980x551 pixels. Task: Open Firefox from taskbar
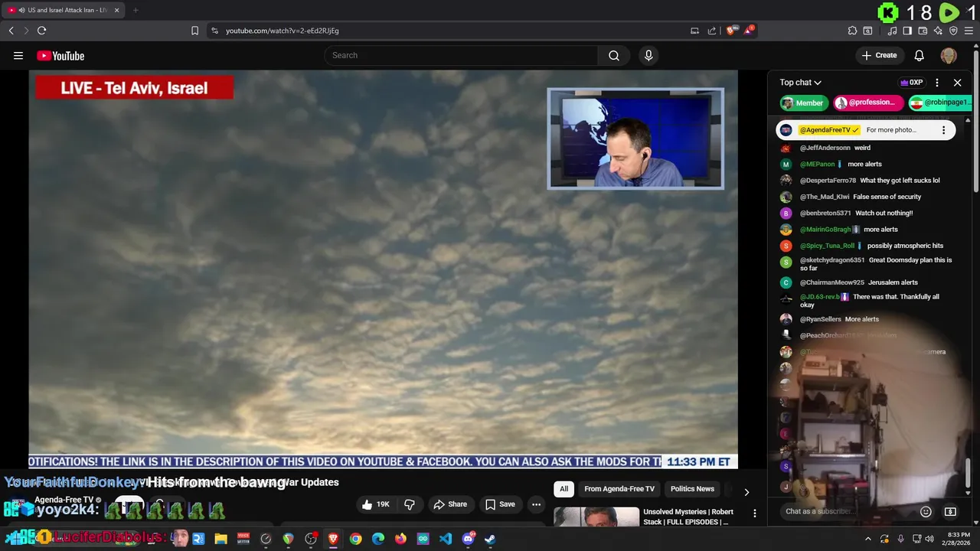pyautogui.click(x=400, y=539)
